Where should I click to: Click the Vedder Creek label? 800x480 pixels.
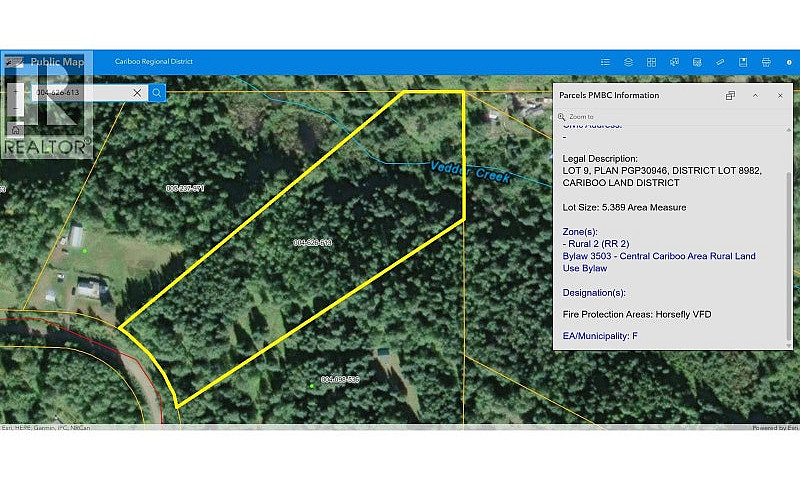470,171
